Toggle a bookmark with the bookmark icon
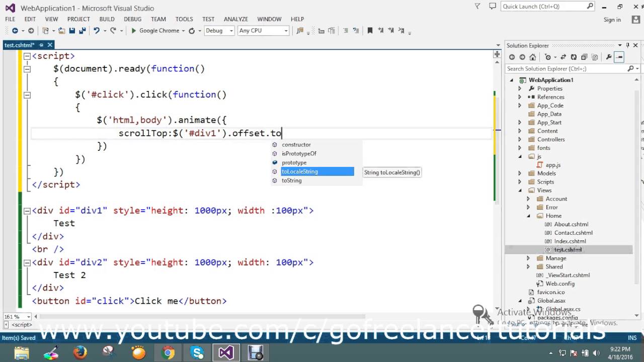The width and height of the screenshot is (644, 362). 370,31
